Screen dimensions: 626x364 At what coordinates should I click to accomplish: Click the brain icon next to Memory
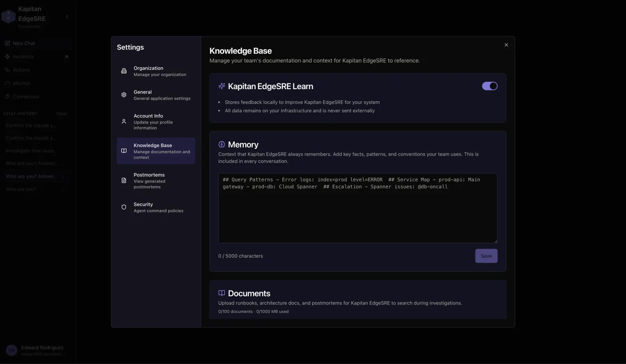[222, 144]
